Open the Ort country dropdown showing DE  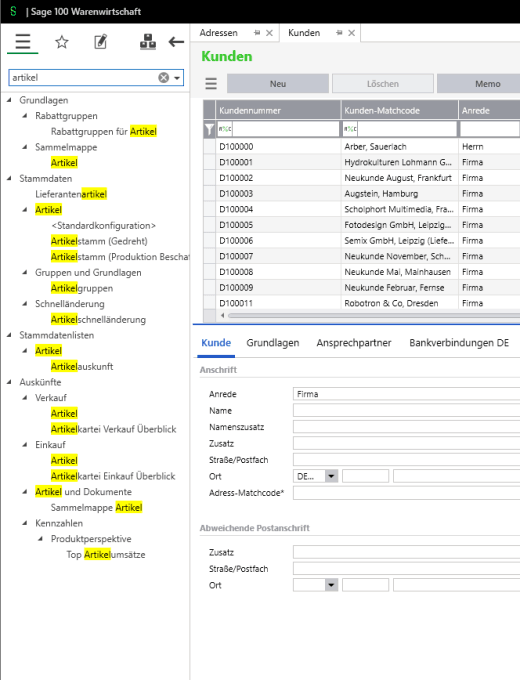click(331, 476)
